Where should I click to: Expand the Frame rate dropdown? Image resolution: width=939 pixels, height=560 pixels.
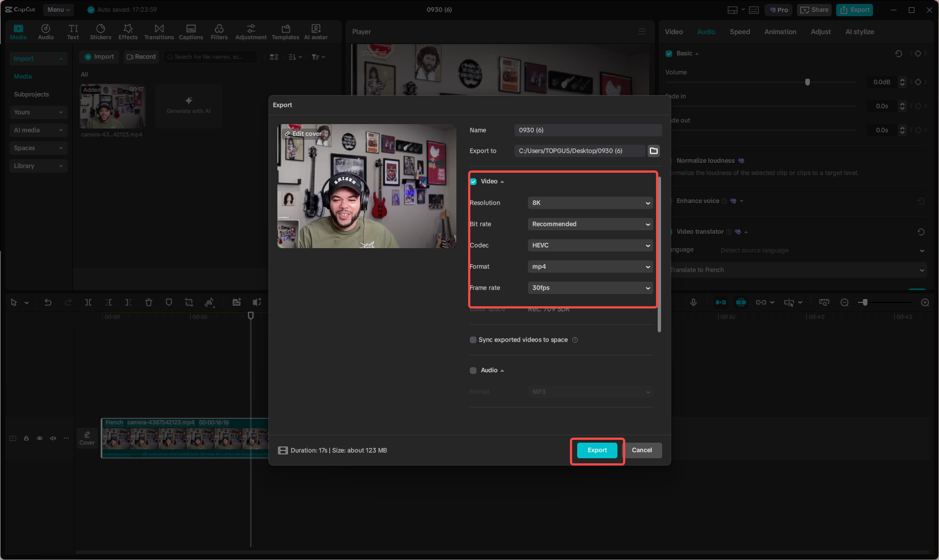(x=590, y=287)
